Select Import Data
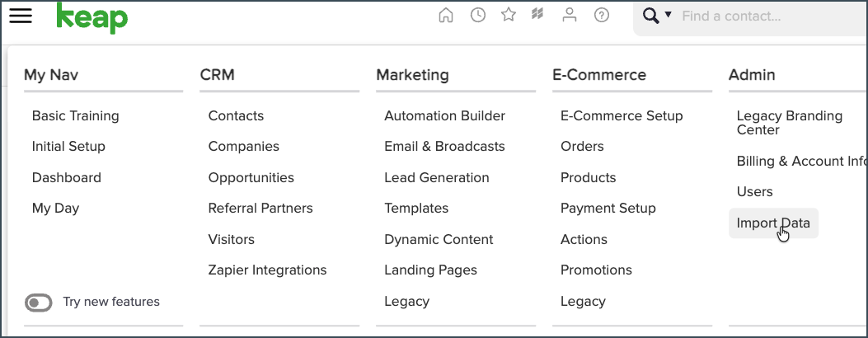 (773, 223)
